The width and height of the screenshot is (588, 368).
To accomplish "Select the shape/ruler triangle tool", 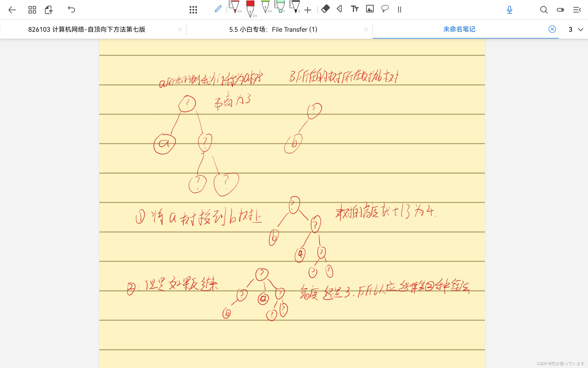I will pos(339,9).
